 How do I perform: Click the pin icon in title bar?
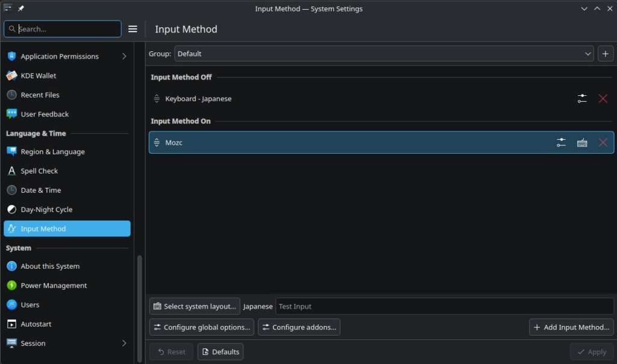[x=21, y=8]
